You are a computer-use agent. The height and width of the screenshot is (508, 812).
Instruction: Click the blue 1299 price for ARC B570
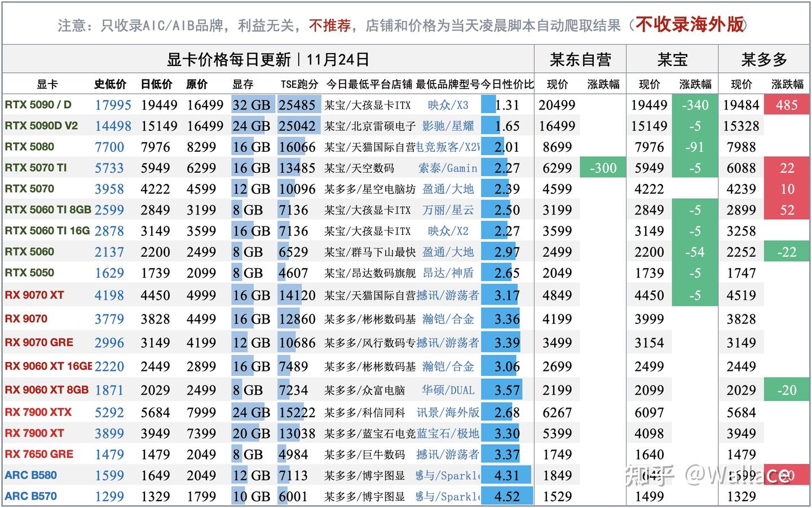point(109,496)
